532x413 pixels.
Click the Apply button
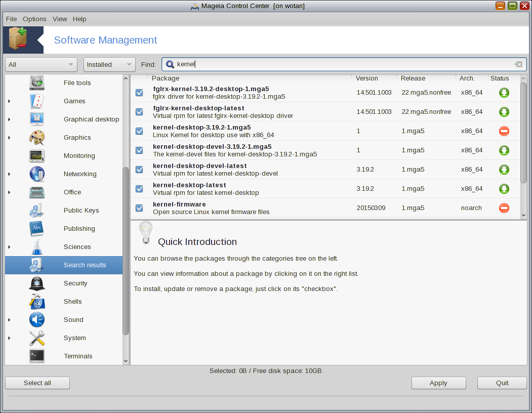438,383
